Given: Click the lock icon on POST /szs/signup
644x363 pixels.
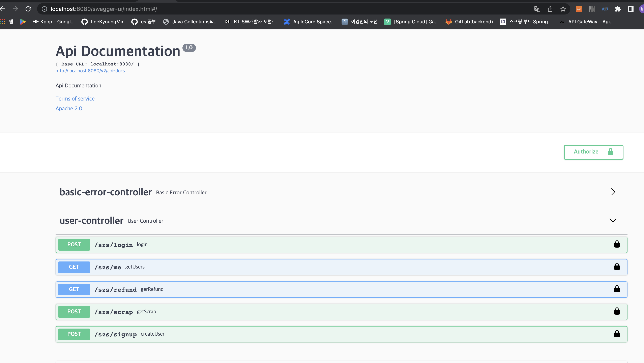Looking at the screenshot, I should click(x=617, y=334).
